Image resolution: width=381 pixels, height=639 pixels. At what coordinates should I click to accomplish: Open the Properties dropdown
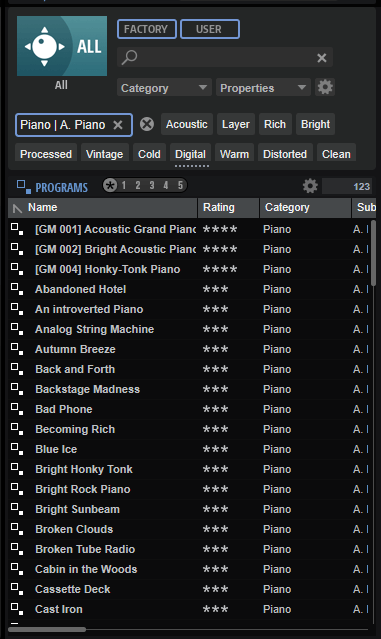coord(263,88)
